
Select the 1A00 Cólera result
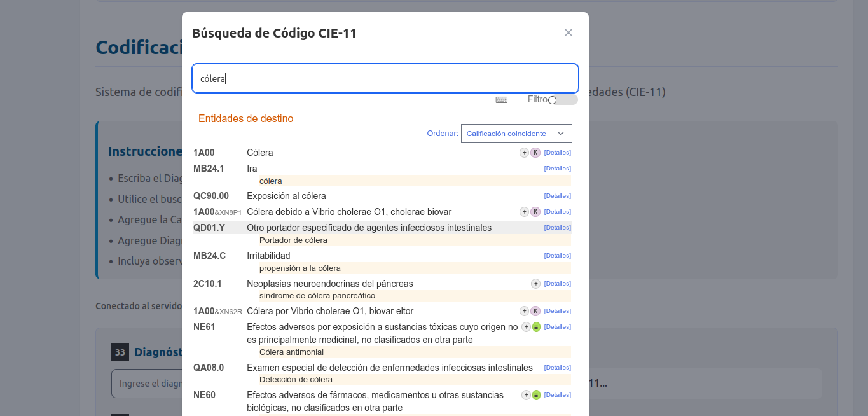[x=259, y=153]
